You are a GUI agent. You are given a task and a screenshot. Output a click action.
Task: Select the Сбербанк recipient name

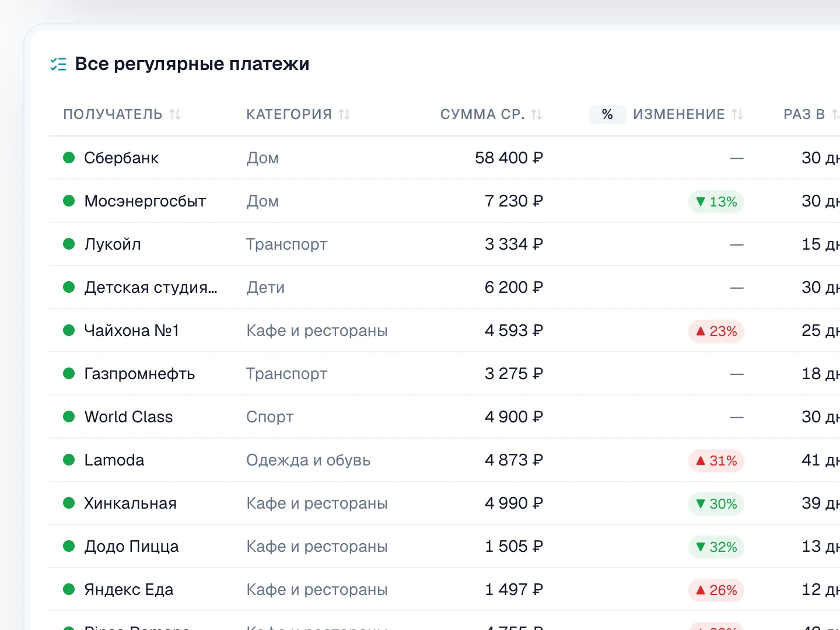pyautogui.click(x=121, y=158)
